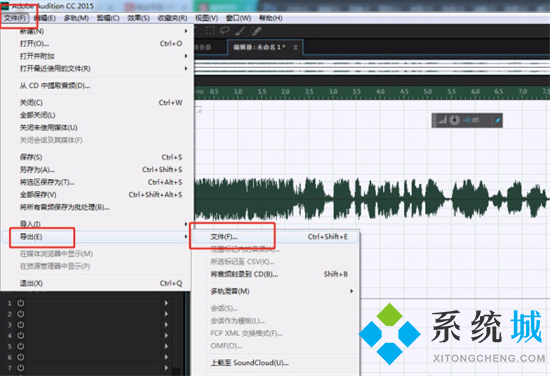This screenshot has height=376, width=550.
Task: Open the 窗口(W) menu
Action: [x=239, y=18]
